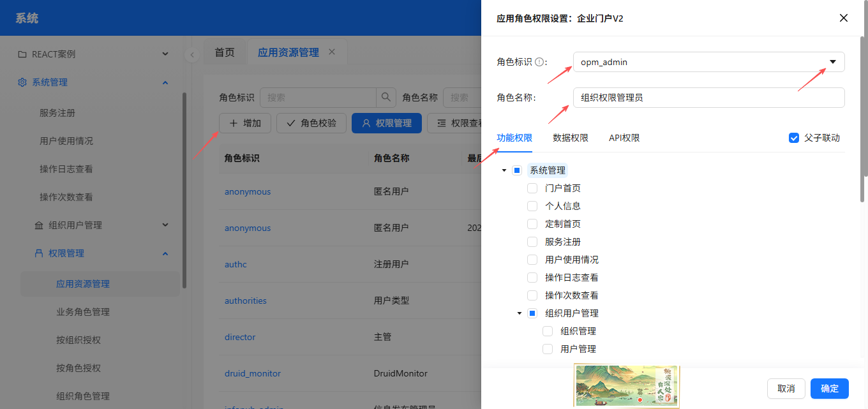
Task: Open the opm_admin role dropdown
Action: pos(832,62)
